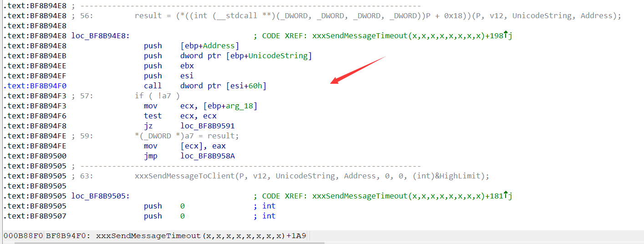
Task: Click the file offset 000B88F0 in status bar
Action: 23,236
